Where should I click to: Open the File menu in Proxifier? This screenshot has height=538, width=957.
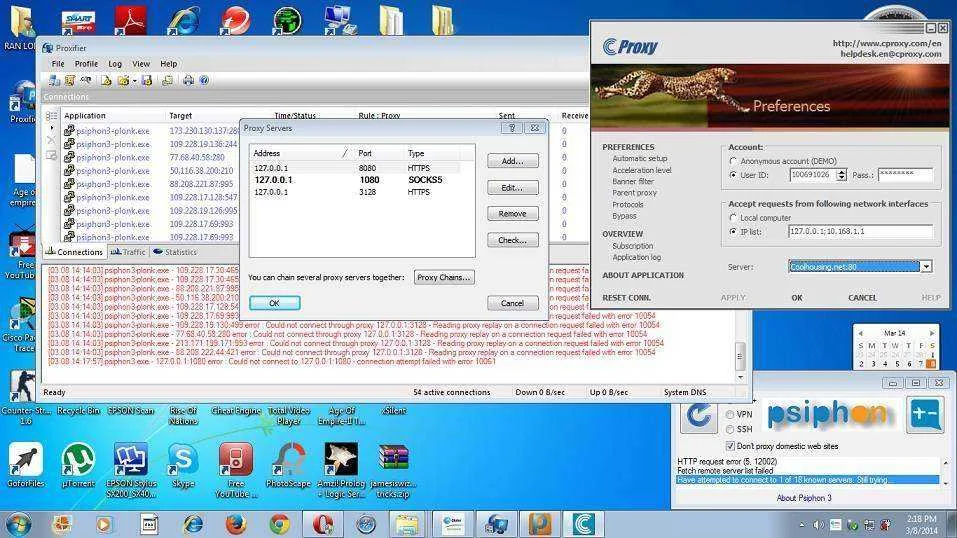[x=58, y=64]
